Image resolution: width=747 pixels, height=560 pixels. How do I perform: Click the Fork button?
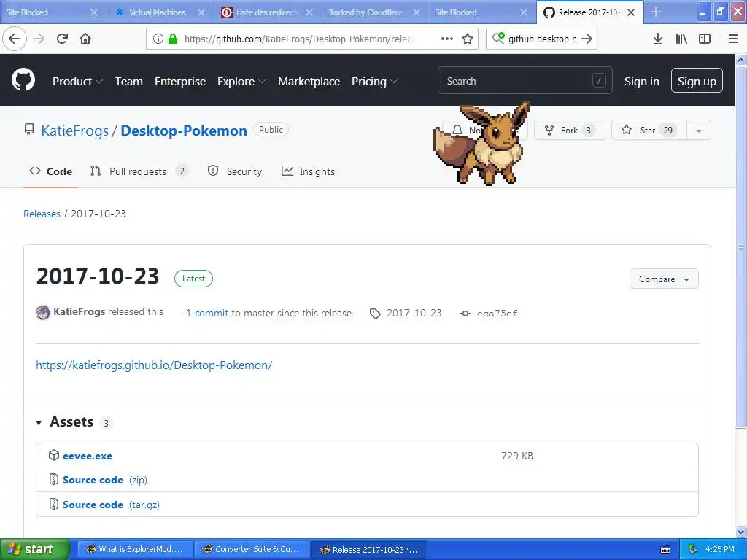pos(569,131)
